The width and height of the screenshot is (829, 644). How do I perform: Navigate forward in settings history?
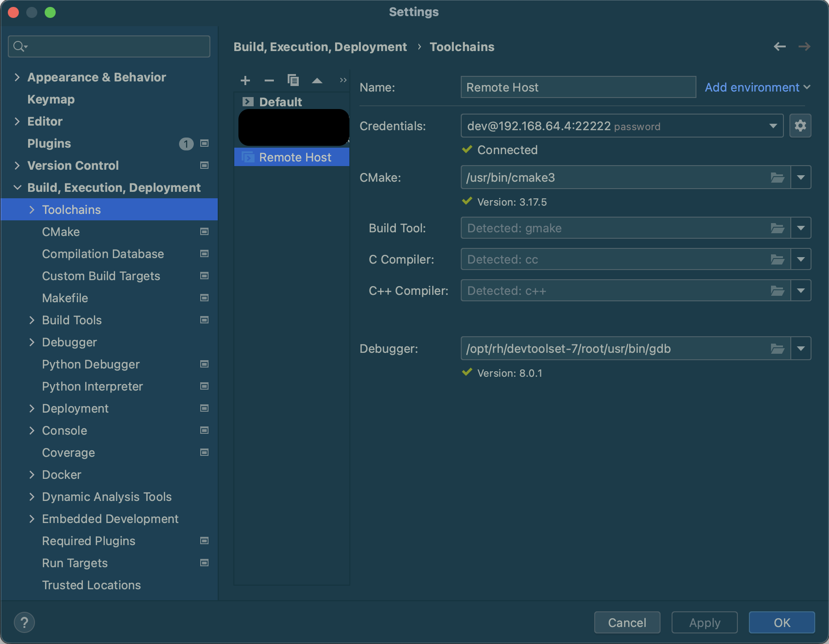[x=805, y=46]
